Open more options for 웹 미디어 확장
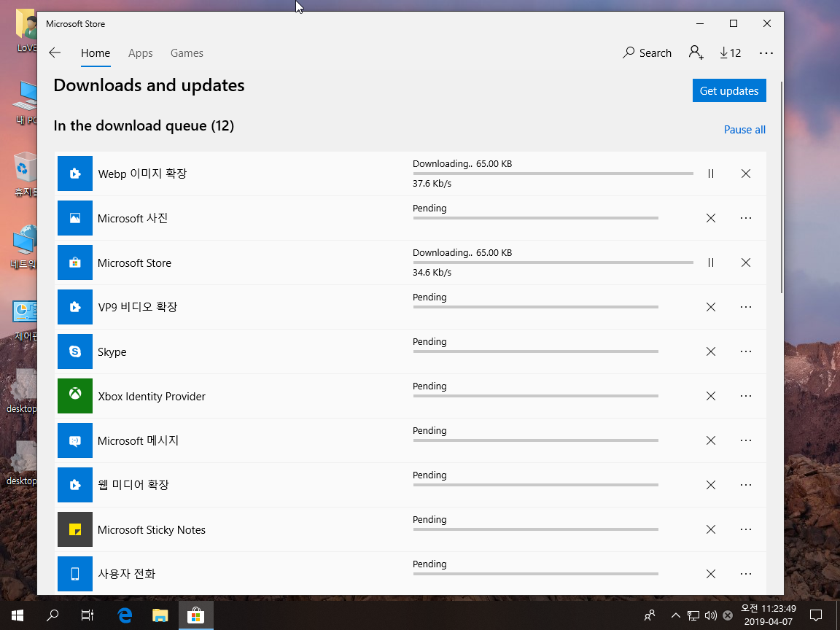This screenshot has width=840, height=630. click(746, 485)
